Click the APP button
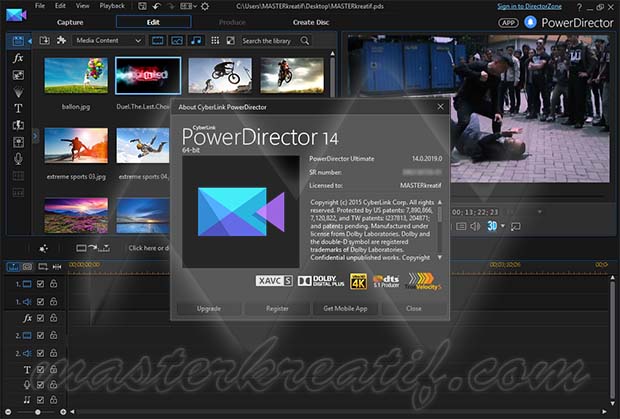 tap(508, 23)
